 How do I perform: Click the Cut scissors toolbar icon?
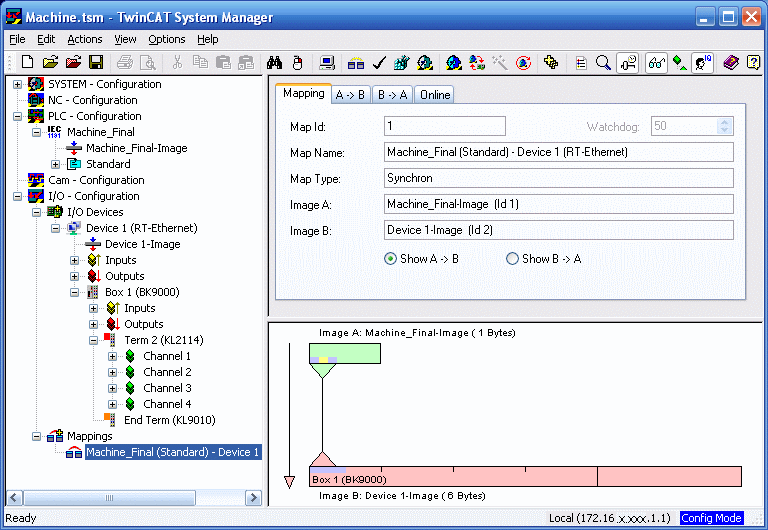click(177, 62)
